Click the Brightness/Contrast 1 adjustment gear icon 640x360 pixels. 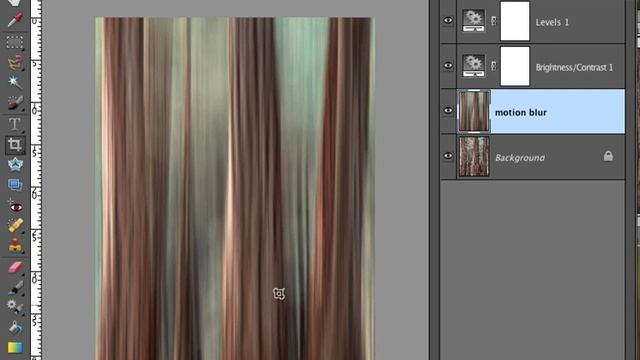(473, 66)
